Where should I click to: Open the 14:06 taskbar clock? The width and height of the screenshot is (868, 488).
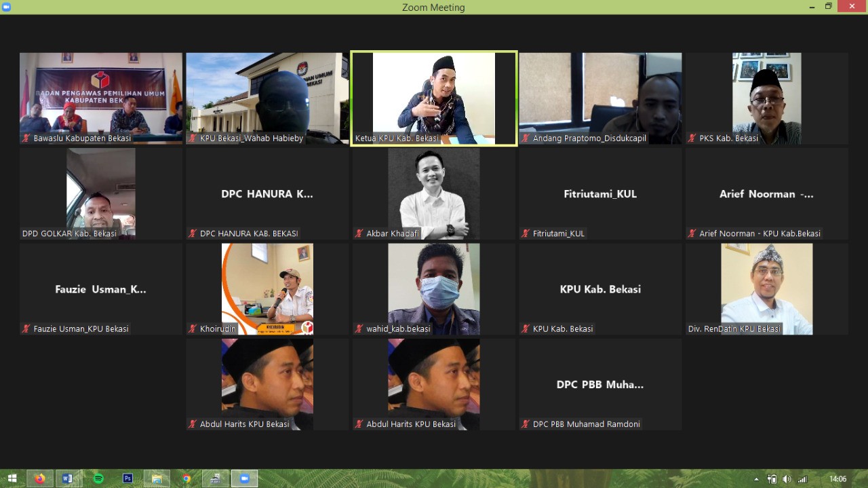(837, 479)
